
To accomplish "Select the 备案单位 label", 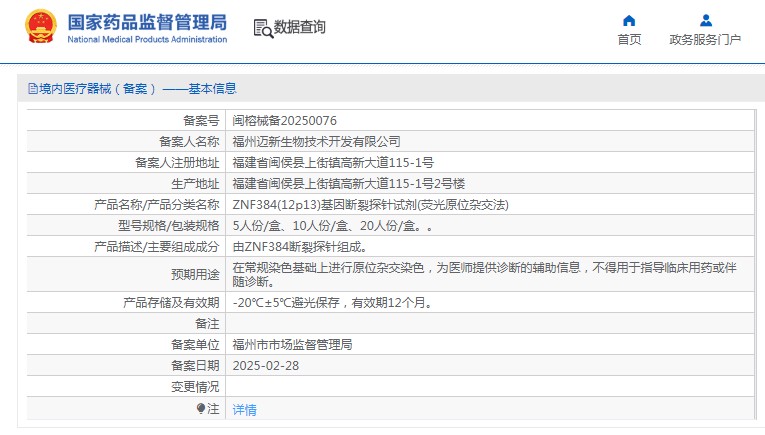I will 195,345.
